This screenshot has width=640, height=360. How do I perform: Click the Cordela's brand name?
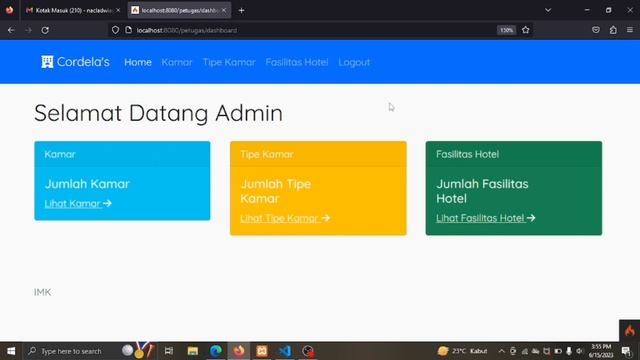point(83,62)
